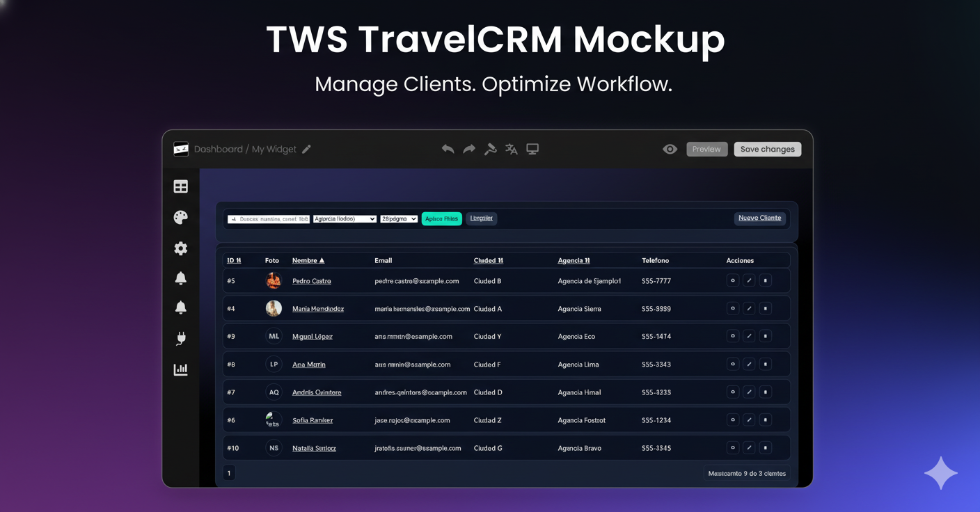Viewport: 980px width, 512px height.
Task: Select the dashboard grid icon at sidebar top
Action: coord(180,186)
